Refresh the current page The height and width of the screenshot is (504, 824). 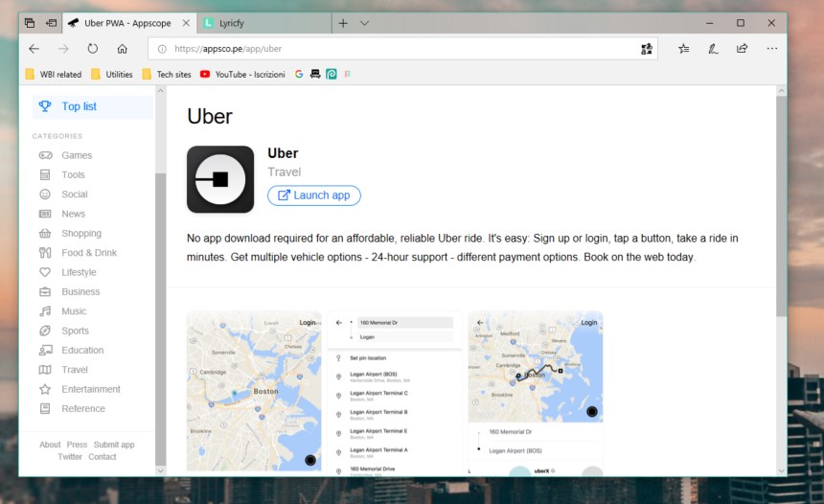(93, 49)
